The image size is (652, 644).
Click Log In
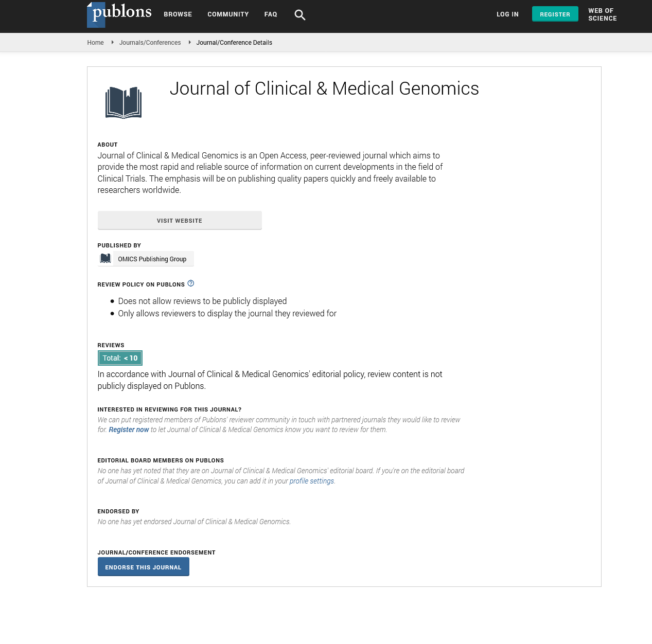click(507, 14)
